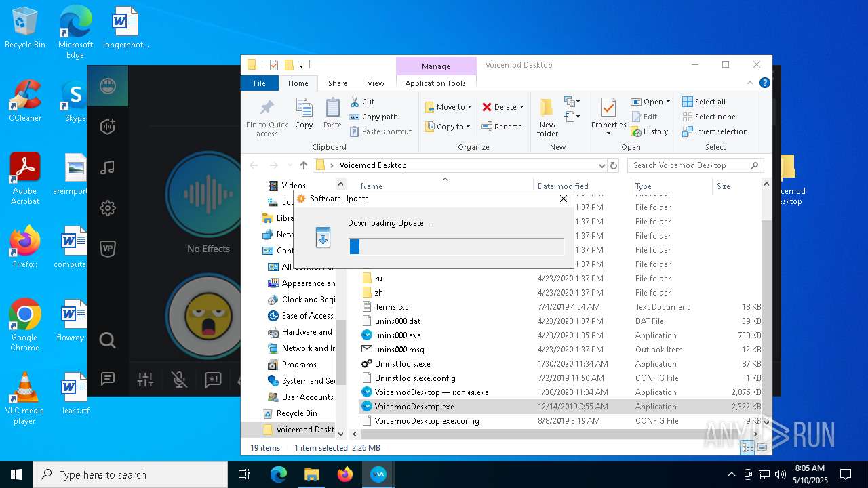
Task: Click Select all
Action: (x=704, y=102)
